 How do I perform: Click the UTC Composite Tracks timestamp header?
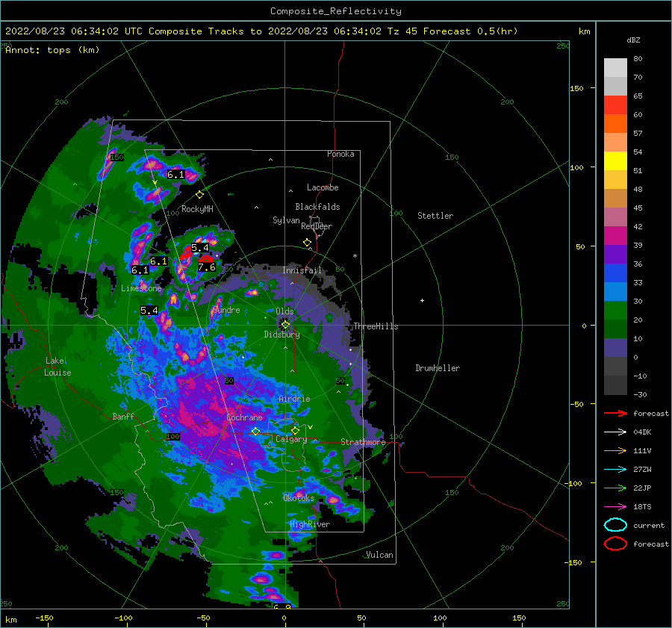261,31
